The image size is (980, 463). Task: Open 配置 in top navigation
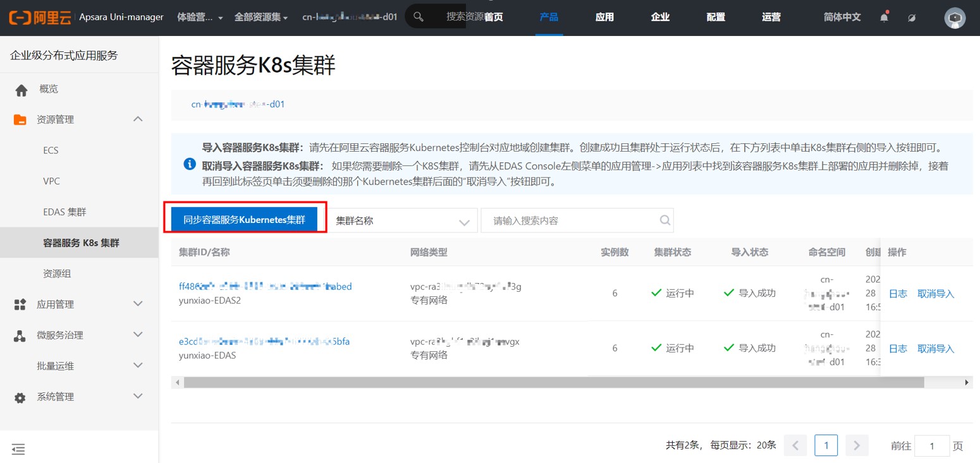716,17
